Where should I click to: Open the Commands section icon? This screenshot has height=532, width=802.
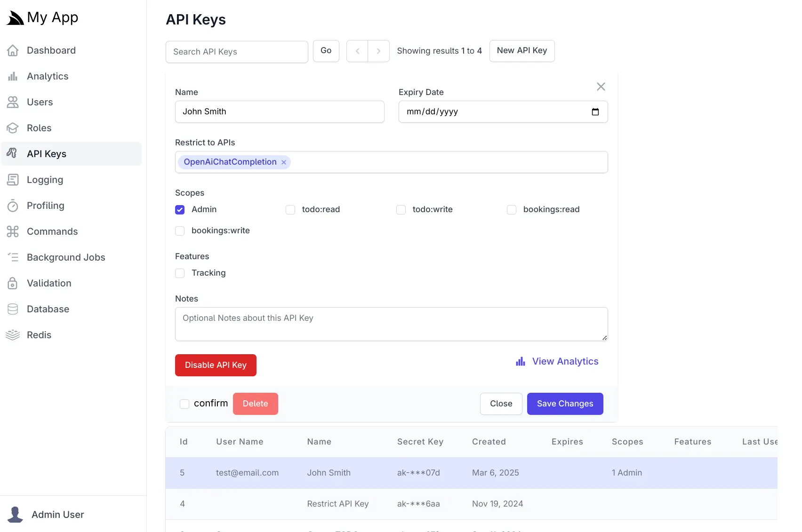[13, 231]
